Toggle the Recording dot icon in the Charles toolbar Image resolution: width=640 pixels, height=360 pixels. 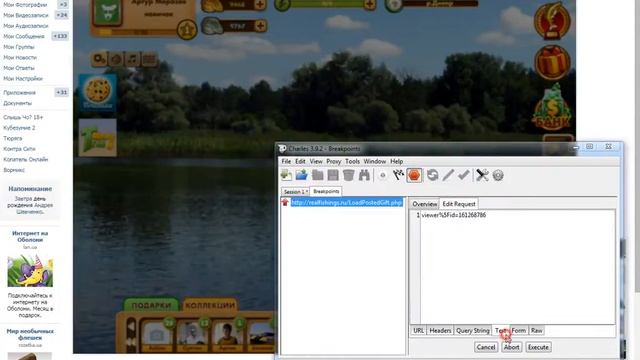tap(382, 175)
